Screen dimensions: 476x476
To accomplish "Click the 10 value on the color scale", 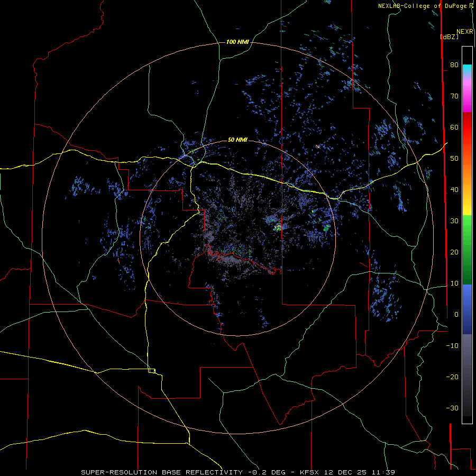I will point(454,283).
